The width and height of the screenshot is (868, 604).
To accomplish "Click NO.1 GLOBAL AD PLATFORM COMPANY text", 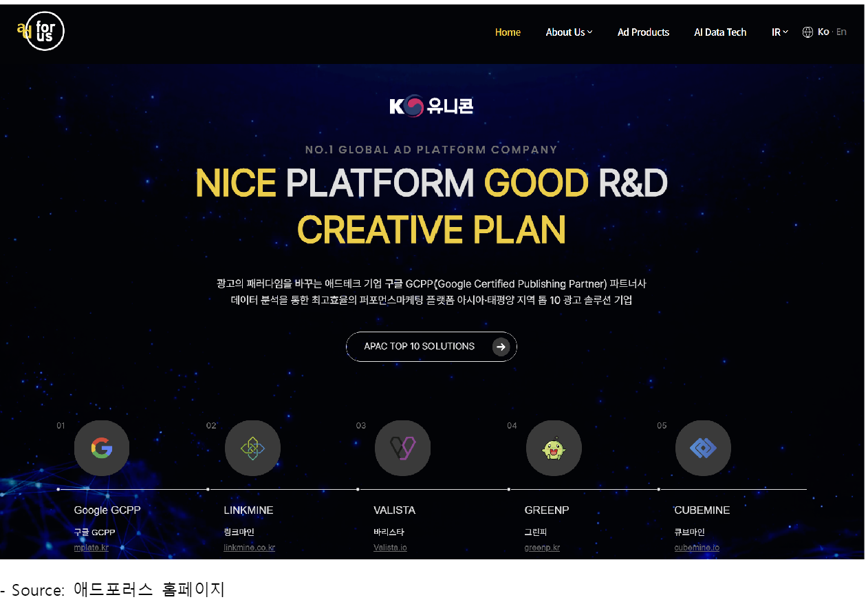I will (431, 149).
